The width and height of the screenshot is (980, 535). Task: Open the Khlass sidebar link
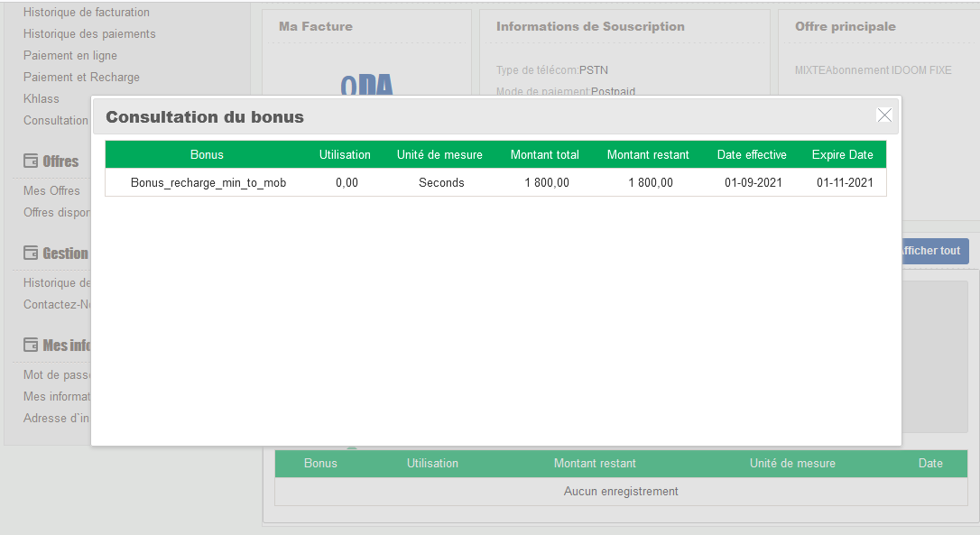point(42,99)
